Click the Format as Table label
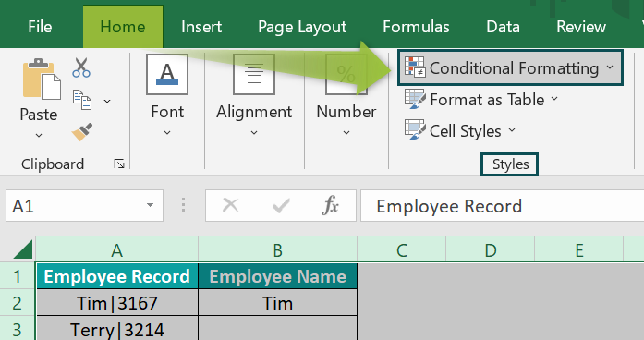This screenshot has width=644, height=340. tap(487, 100)
